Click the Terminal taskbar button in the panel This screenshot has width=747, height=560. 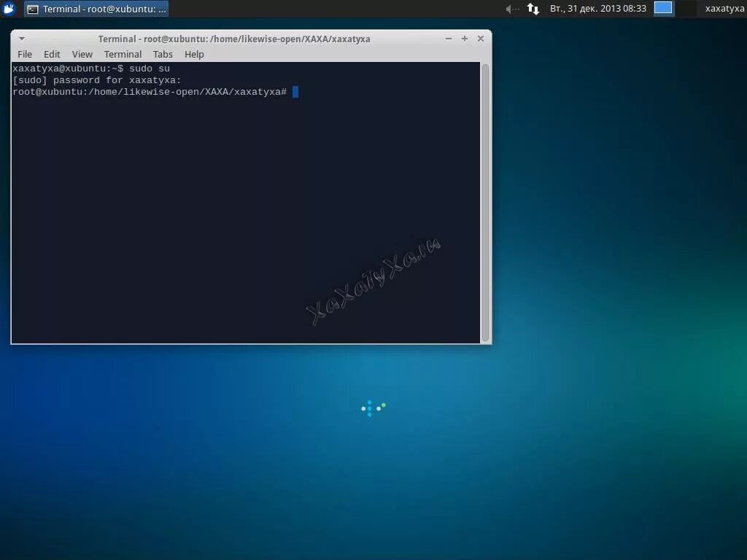tap(96, 9)
